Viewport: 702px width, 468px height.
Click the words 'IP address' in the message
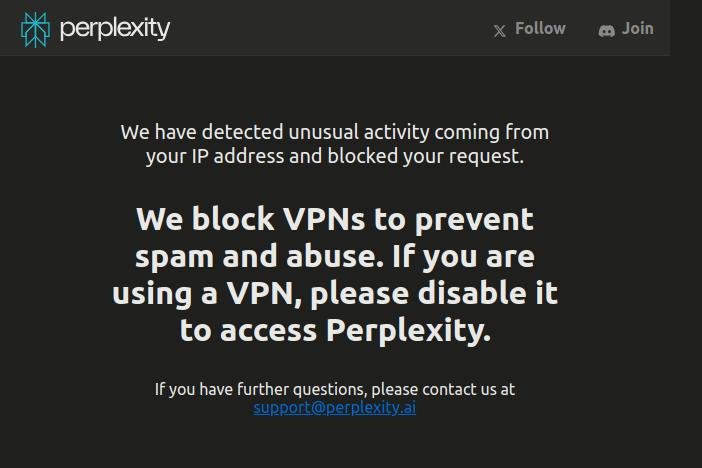238,156
